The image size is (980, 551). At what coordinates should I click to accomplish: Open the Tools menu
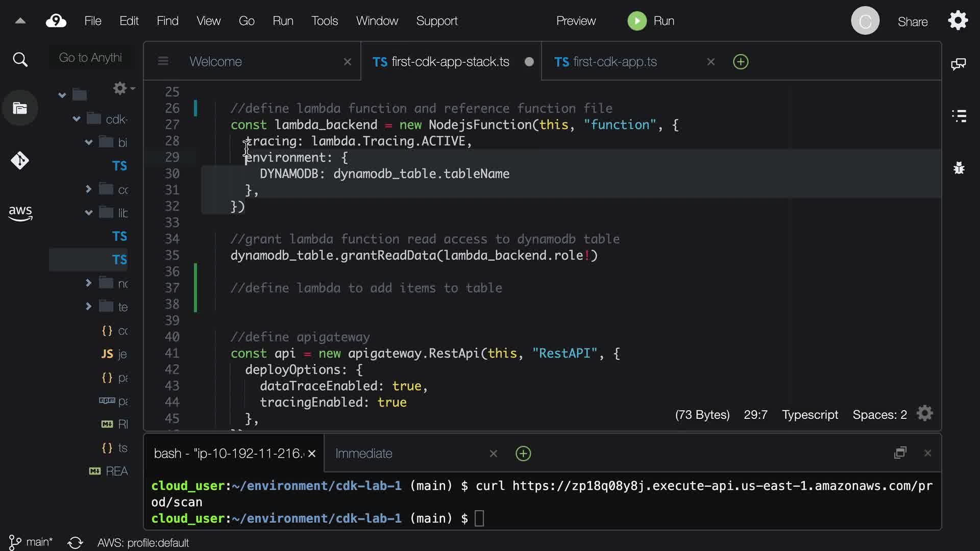pos(325,21)
